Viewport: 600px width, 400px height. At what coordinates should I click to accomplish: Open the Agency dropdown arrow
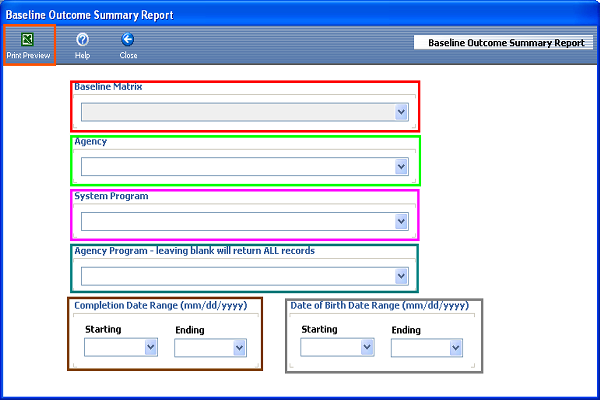[402, 166]
